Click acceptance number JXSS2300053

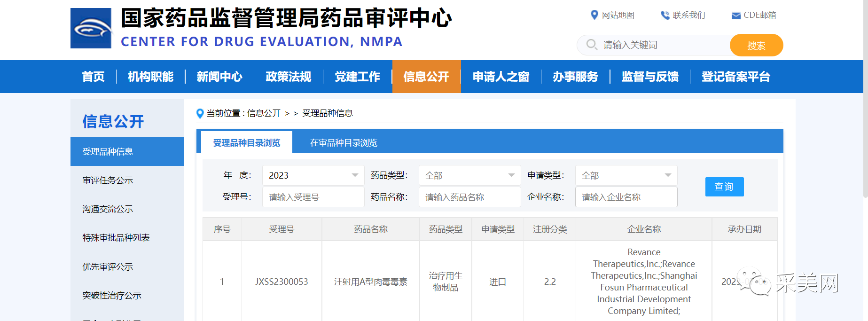coord(282,282)
